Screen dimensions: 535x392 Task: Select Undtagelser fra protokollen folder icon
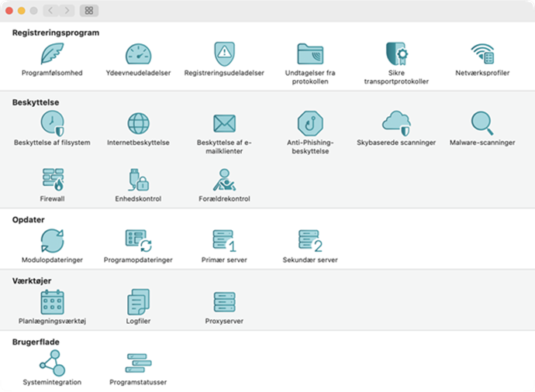(x=310, y=54)
